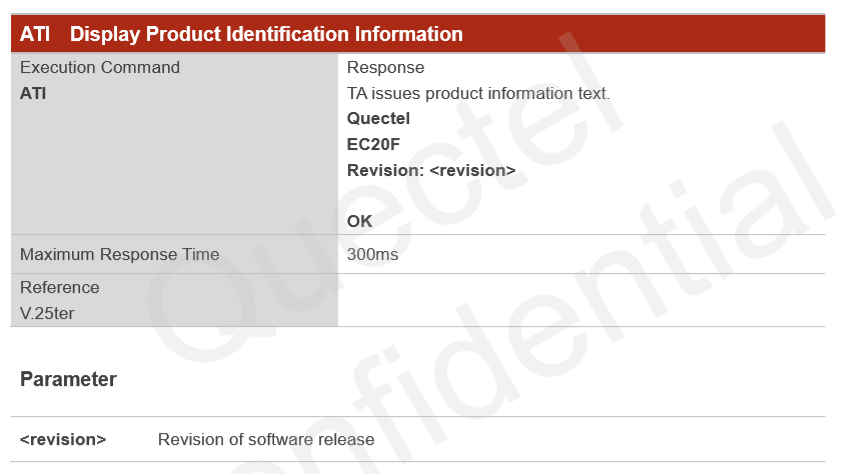Click the bold 'Quectel' response line

point(378,119)
